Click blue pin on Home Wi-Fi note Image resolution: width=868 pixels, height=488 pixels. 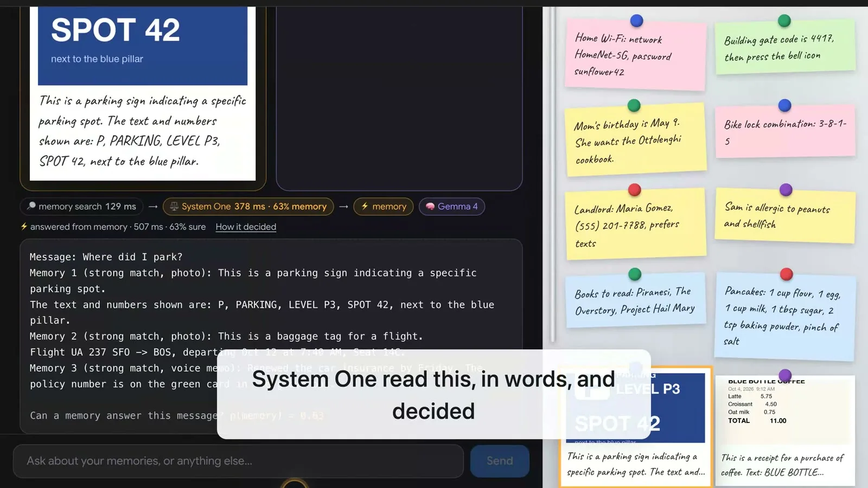click(636, 21)
